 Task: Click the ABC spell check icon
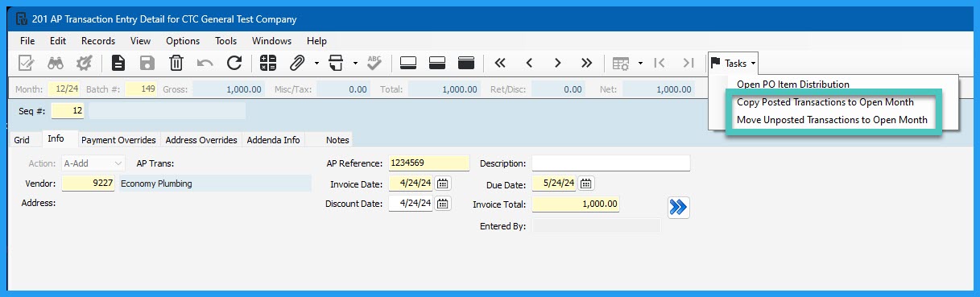(374, 63)
